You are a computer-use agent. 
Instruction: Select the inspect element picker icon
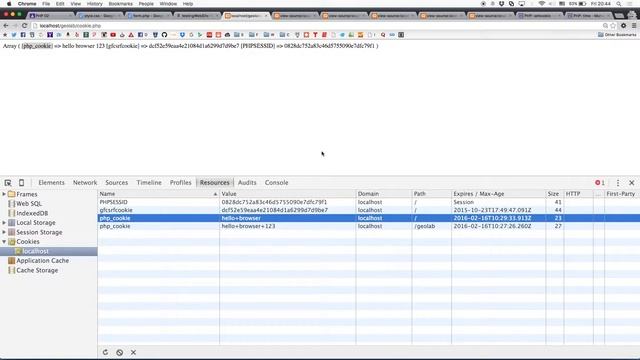(x=8, y=183)
